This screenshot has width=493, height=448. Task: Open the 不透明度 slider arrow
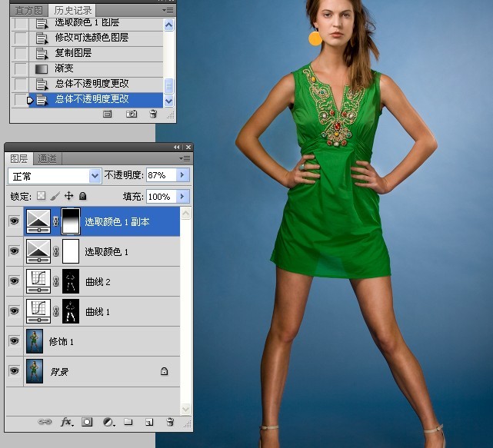click(182, 175)
